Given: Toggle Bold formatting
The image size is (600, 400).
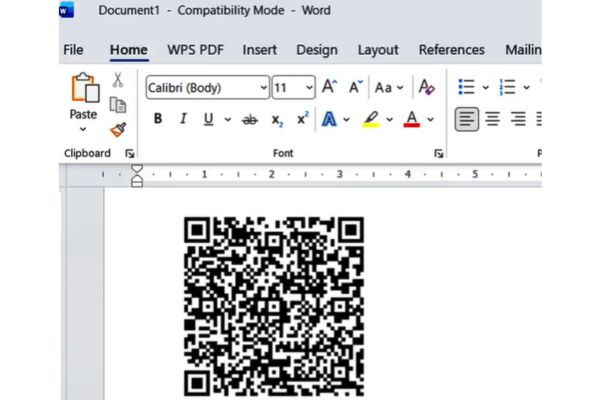Looking at the screenshot, I should click(158, 119).
